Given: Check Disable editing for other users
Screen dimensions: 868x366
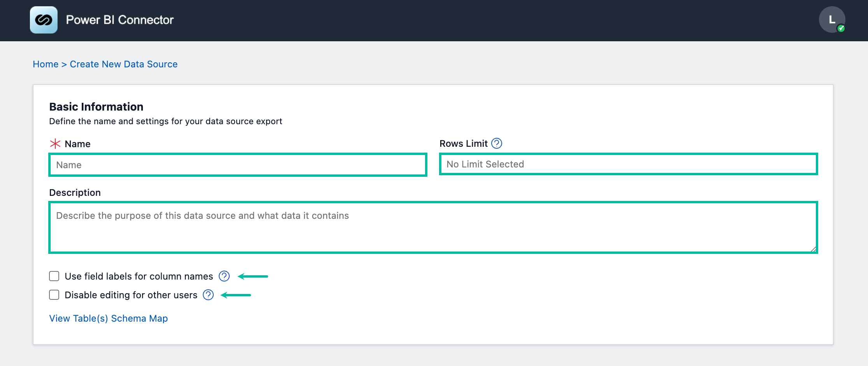Looking at the screenshot, I should pyautogui.click(x=54, y=295).
